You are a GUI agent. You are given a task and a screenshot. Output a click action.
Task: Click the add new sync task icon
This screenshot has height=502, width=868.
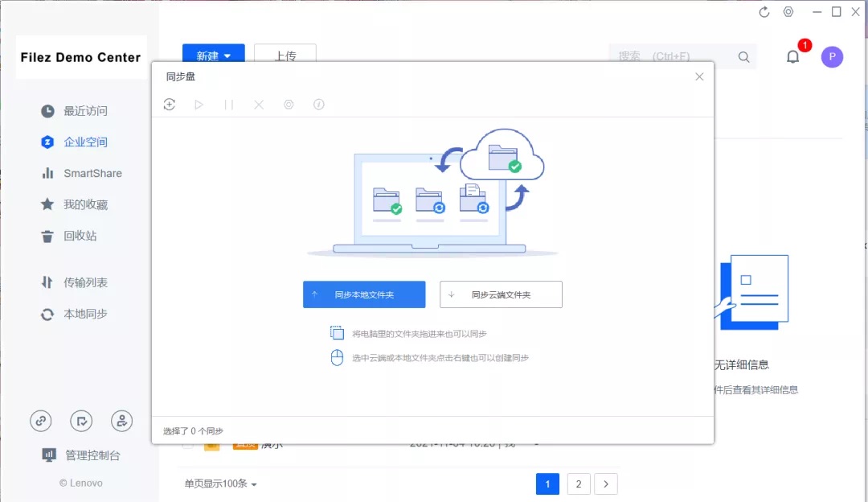(x=170, y=104)
